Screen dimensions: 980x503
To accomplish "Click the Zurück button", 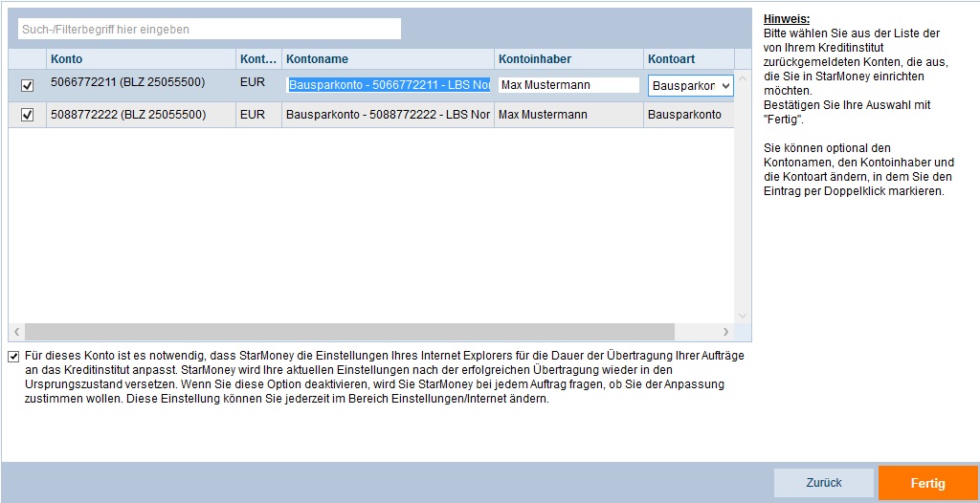I will [x=824, y=483].
